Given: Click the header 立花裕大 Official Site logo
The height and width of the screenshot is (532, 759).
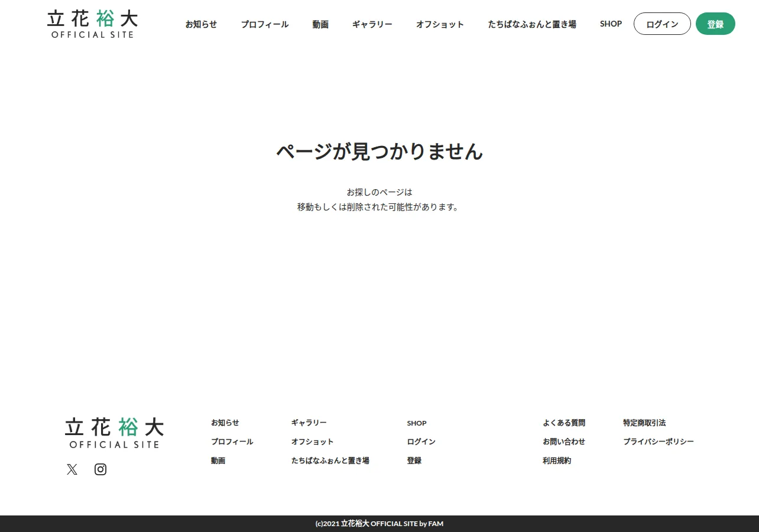Looking at the screenshot, I should (92, 24).
